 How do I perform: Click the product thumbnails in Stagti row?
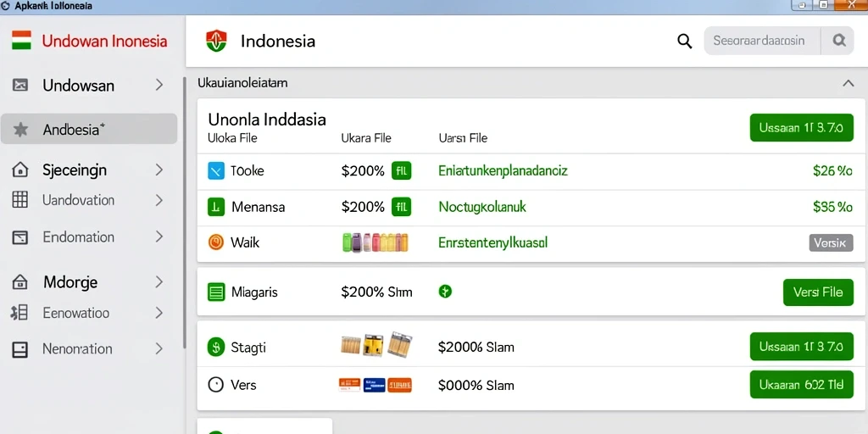tap(376, 344)
